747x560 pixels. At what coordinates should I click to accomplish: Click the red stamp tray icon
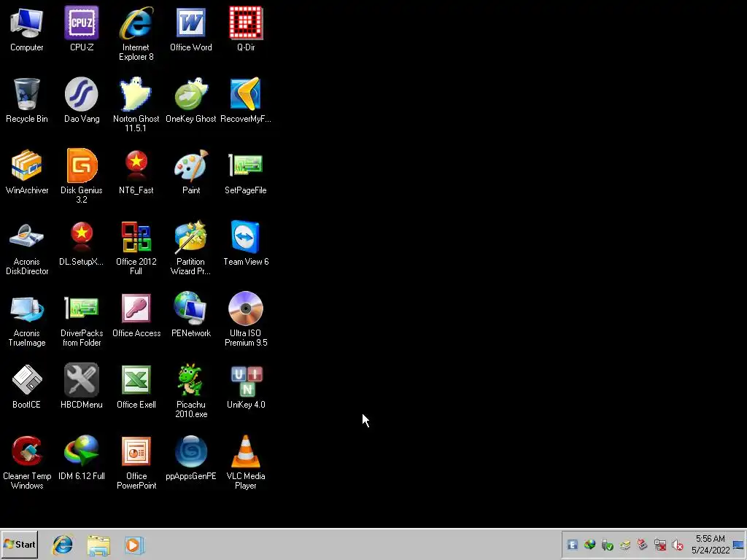642,545
